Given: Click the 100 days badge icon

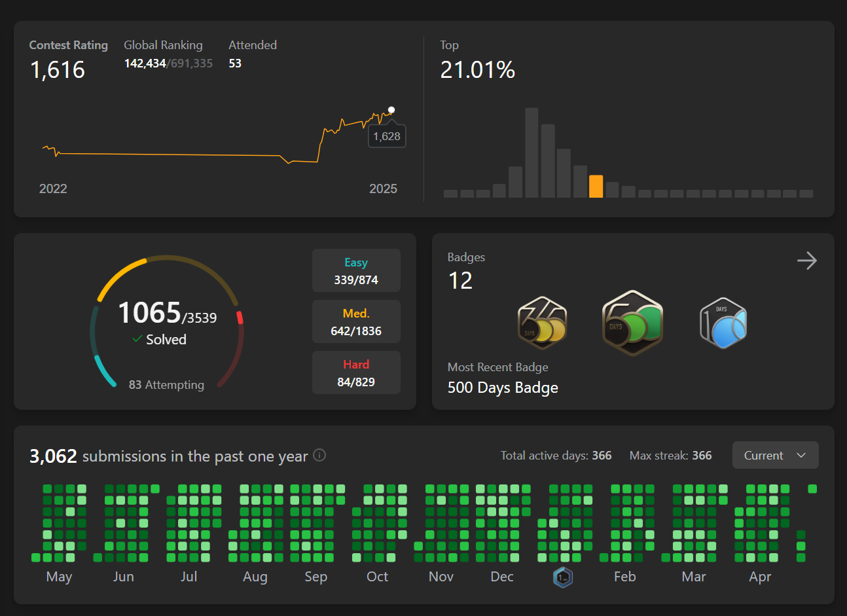Looking at the screenshot, I should 723,323.
